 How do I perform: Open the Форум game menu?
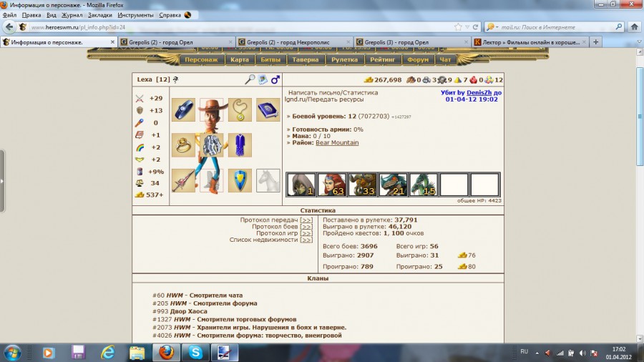coord(418,59)
